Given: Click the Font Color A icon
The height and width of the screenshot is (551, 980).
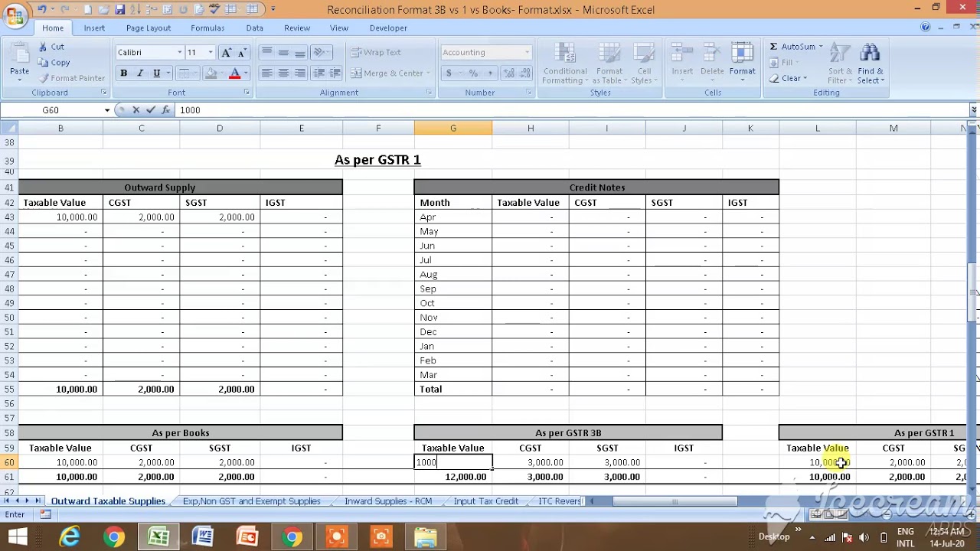Looking at the screenshot, I should [x=235, y=73].
